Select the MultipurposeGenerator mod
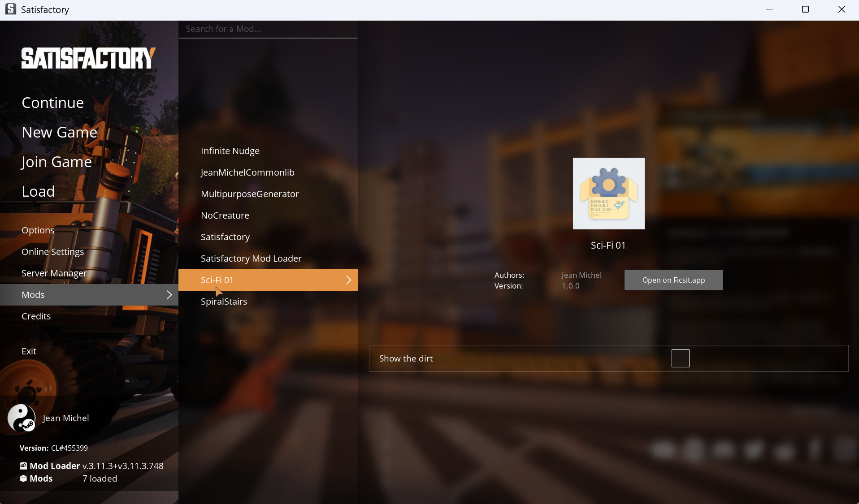The width and height of the screenshot is (859, 504). pos(250,194)
